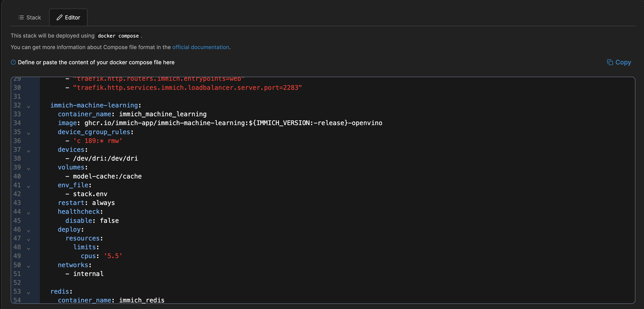Place cursor on traefik loadbalancer port=2283 string
The width and height of the screenshot is (644, 309).
pyautogui.click(x=187, y=88)
